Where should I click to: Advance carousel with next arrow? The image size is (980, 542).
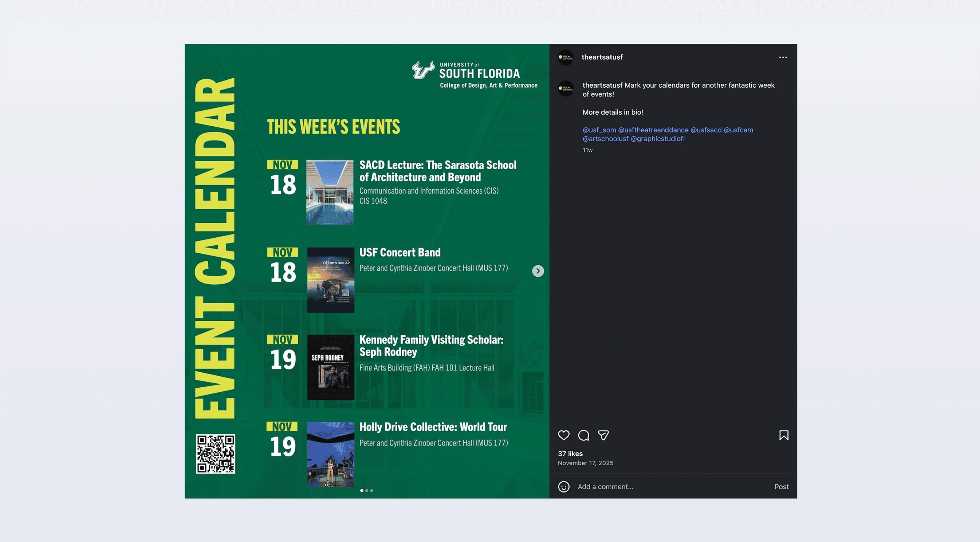pos(538,271)
